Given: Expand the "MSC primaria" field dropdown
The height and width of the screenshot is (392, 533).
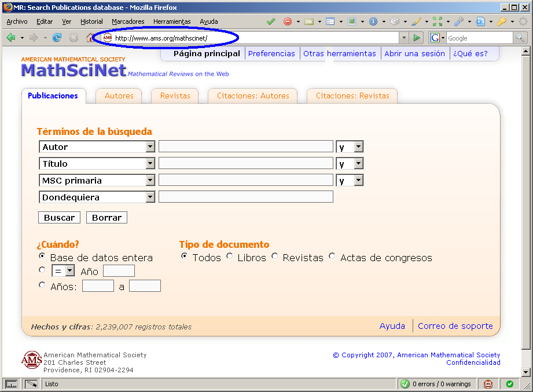Looking at the screenshot, I should tap(150, 181).
